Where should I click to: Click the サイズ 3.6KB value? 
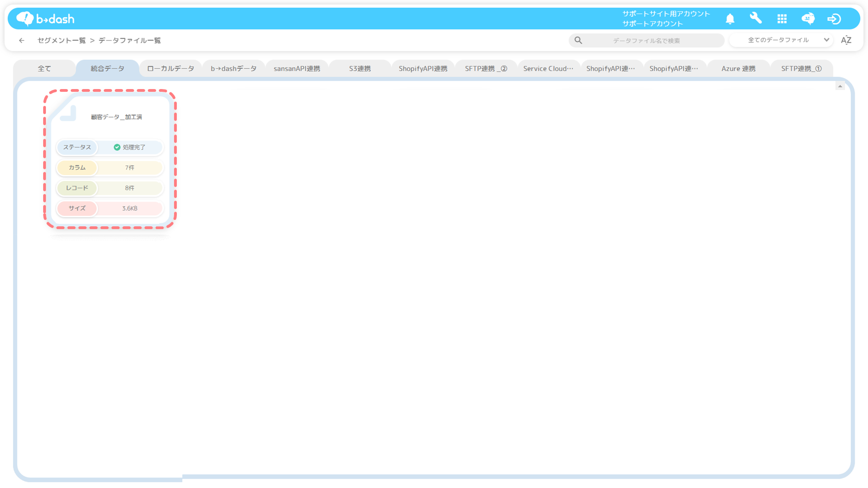pos(130,208)
